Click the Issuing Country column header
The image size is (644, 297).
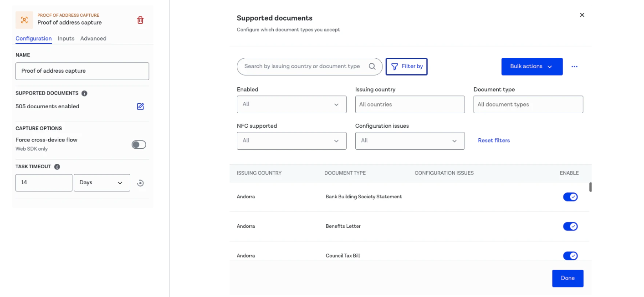259,173
